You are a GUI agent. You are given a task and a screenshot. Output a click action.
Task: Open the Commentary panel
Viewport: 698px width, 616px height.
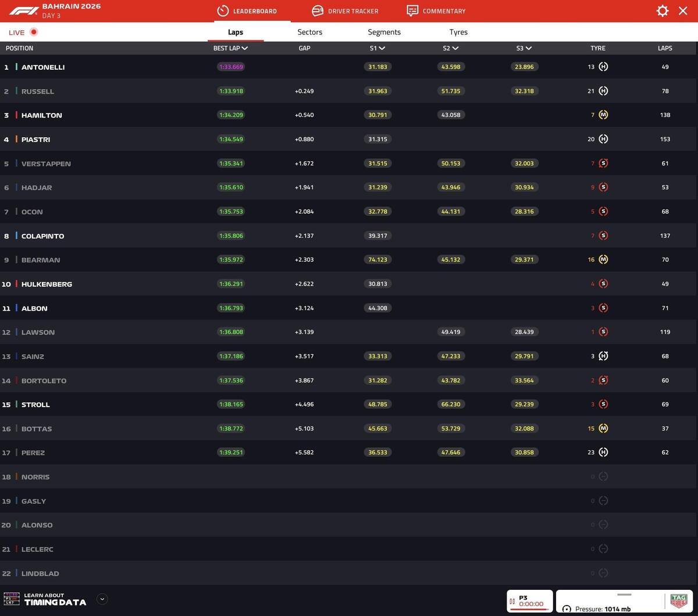click(436, 11)
